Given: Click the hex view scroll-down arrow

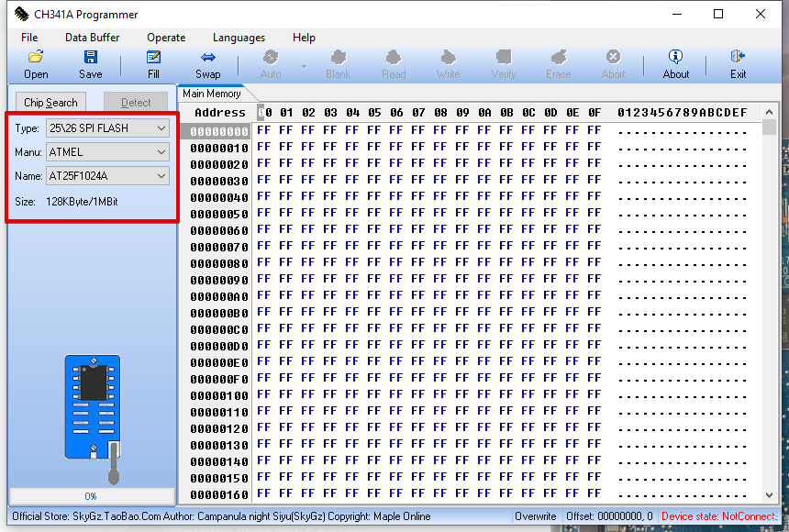Looking at the screenshot, I should click(x=769, y=494).
